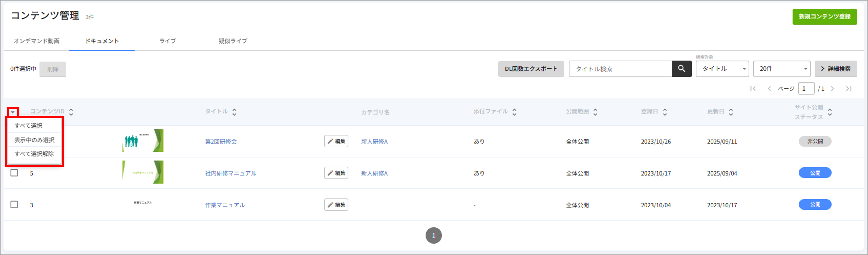Click 非公開 status badge for 第2回研修会
Viewport: 868px width, 255px height.
tap(815, 141)
